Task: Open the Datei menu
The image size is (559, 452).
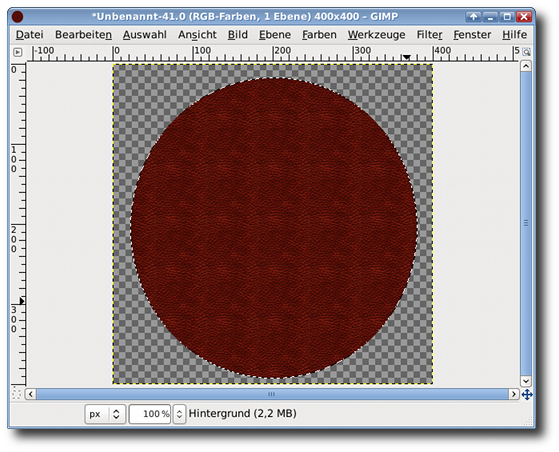Action: pos(30,35)
